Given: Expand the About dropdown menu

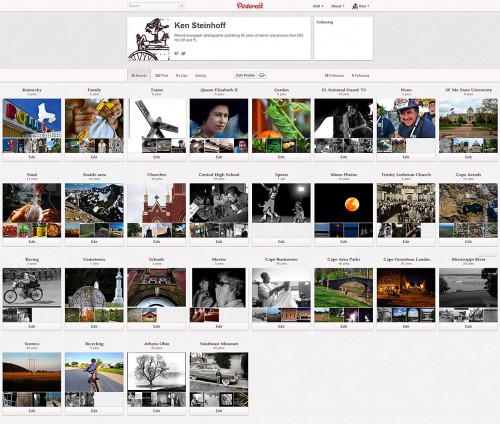Looking at the screenshot, I should coord(337,6).
